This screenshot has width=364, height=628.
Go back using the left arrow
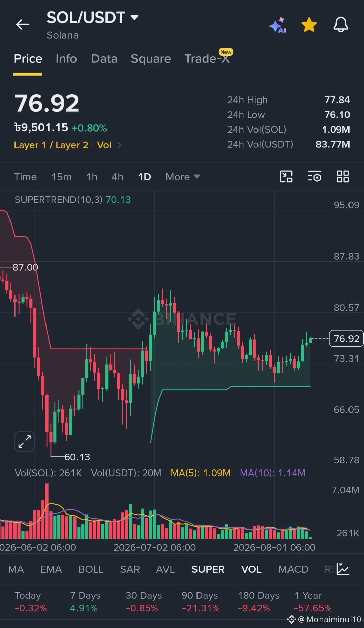coord(23,24)
